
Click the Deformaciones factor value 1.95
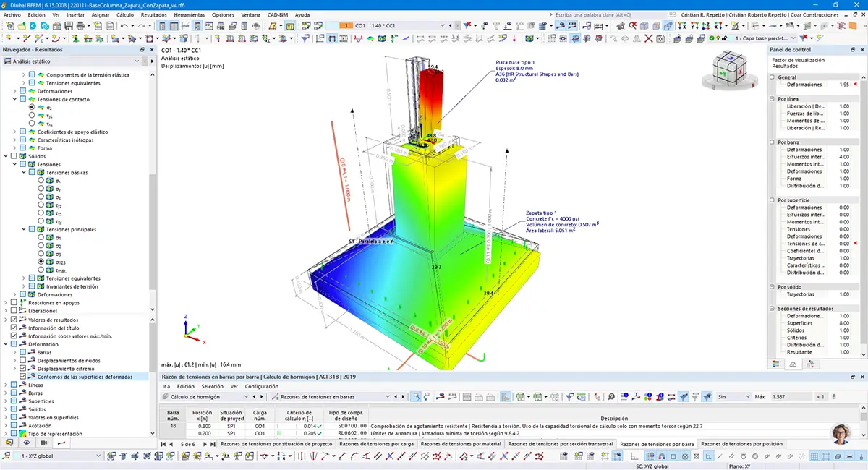click(x=843, y=85)
